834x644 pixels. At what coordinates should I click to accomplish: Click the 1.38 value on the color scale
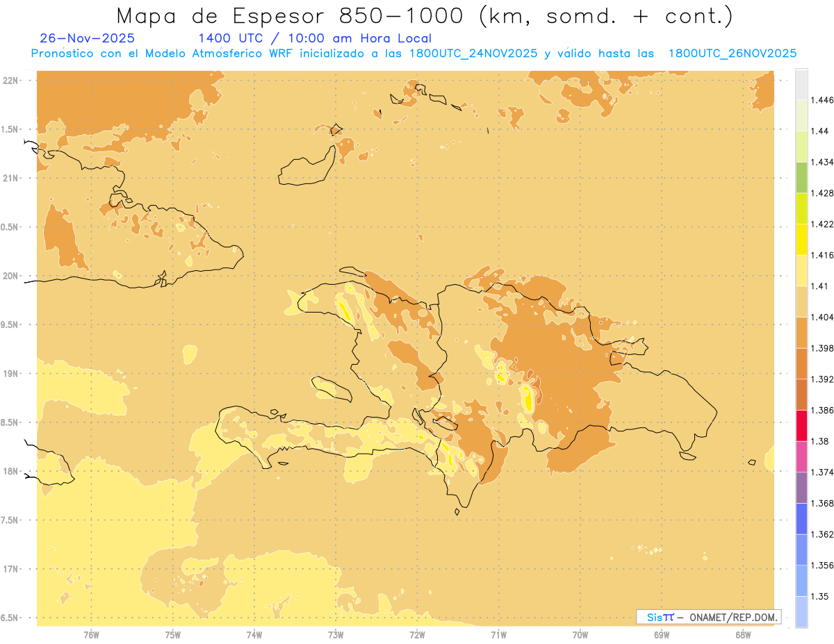click(x=820, y=441)
